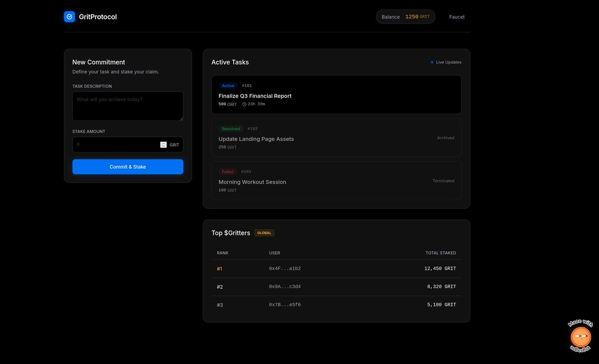
Task: Click the 250 GRIT stake value
Action: pos(228,147)
